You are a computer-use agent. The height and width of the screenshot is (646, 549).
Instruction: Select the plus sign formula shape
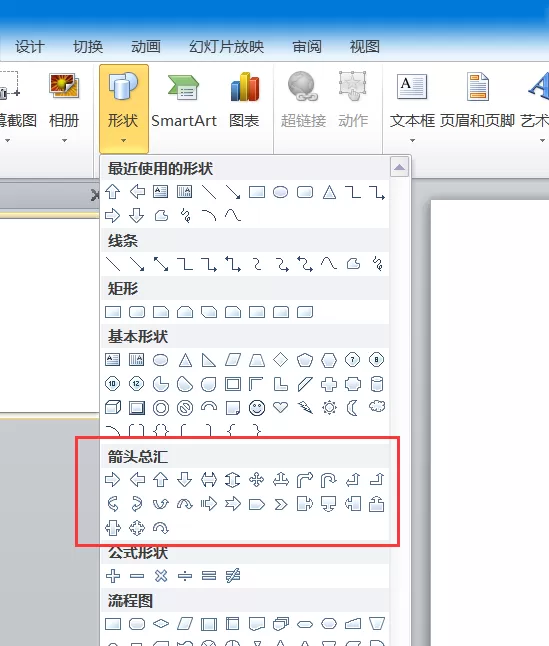[112, 576]
